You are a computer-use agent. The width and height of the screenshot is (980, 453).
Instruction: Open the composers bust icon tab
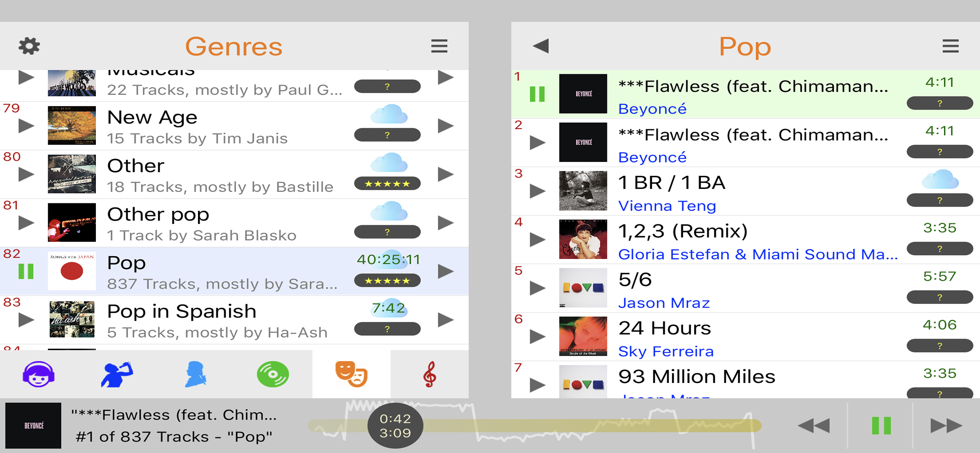pyautogui.click(x=195, y=374)
